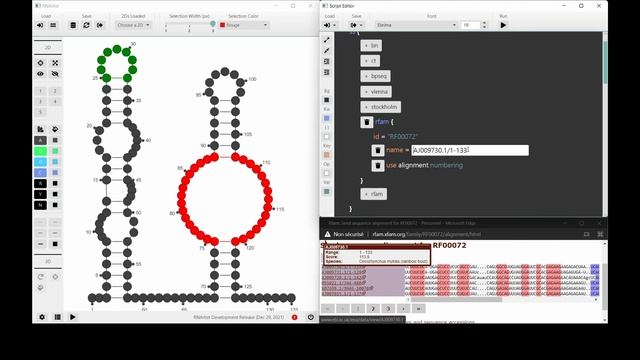
Task: Click the power icon in the RNArtist status bar
Action: (311, 317)
